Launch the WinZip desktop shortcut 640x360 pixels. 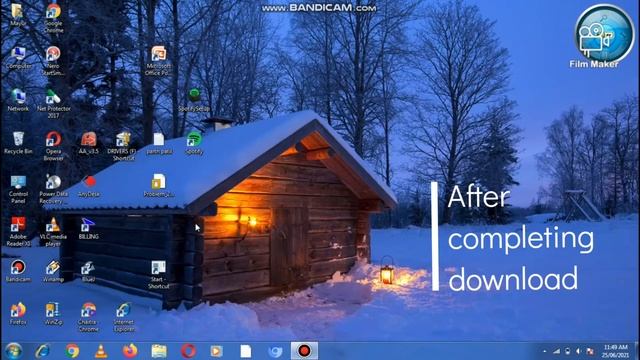pos(53,314)
